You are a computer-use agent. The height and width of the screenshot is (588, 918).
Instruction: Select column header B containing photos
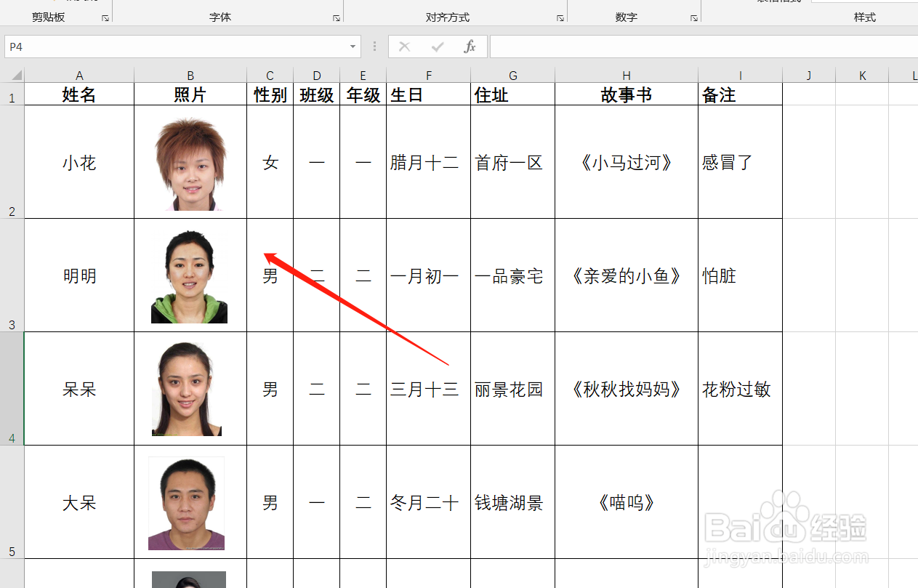(190, 74)
